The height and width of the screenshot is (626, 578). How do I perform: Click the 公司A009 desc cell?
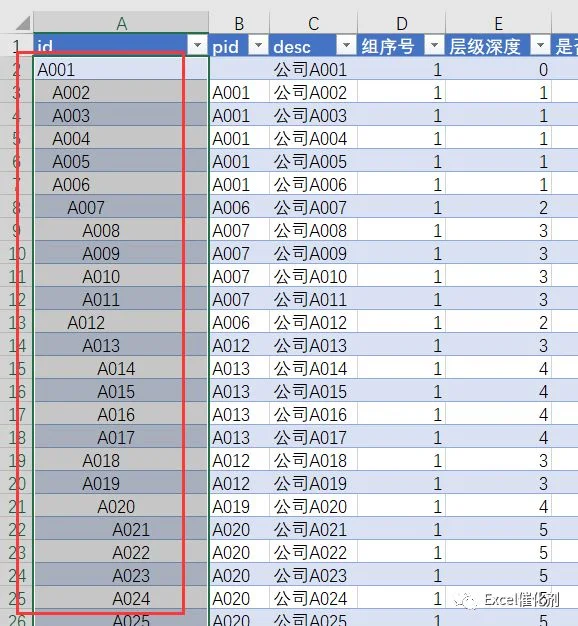coord(313,254)
